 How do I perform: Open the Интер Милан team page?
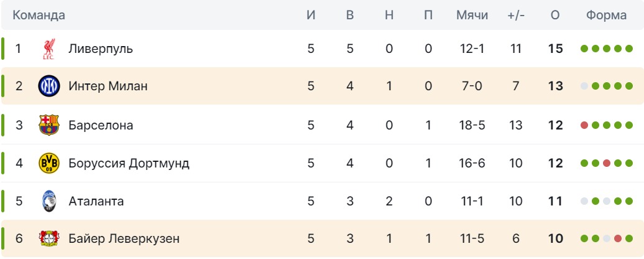pyautogui.click(x=108, y=87)
